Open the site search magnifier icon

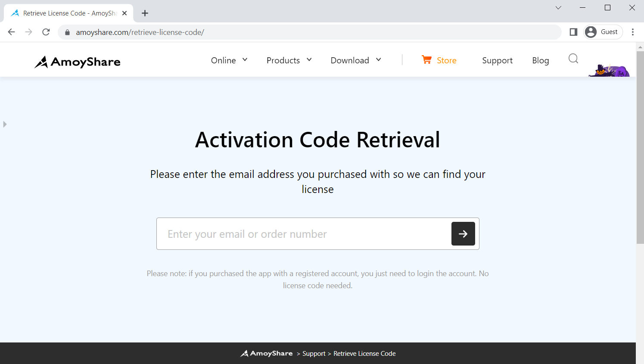(573, 59)
